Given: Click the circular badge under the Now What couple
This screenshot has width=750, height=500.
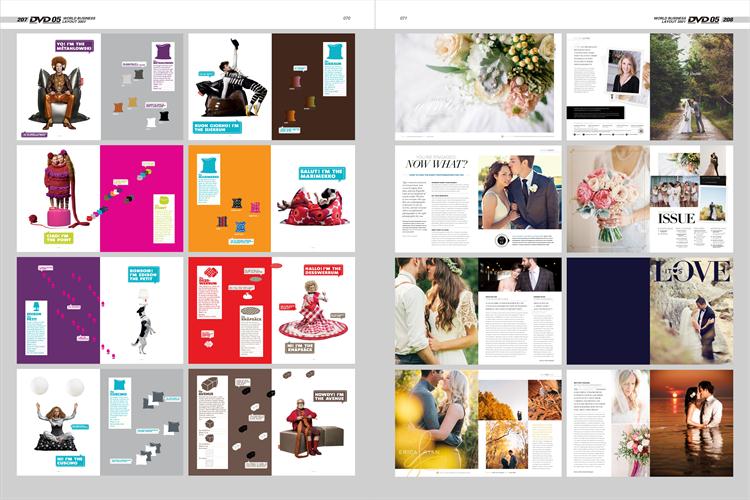Looking at the screenshot, I should pyautogui.click(x=504, y=239).
